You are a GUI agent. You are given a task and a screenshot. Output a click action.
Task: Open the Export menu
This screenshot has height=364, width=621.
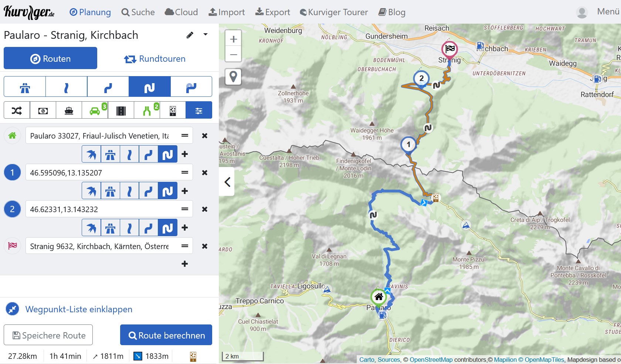tap(273, 12)
